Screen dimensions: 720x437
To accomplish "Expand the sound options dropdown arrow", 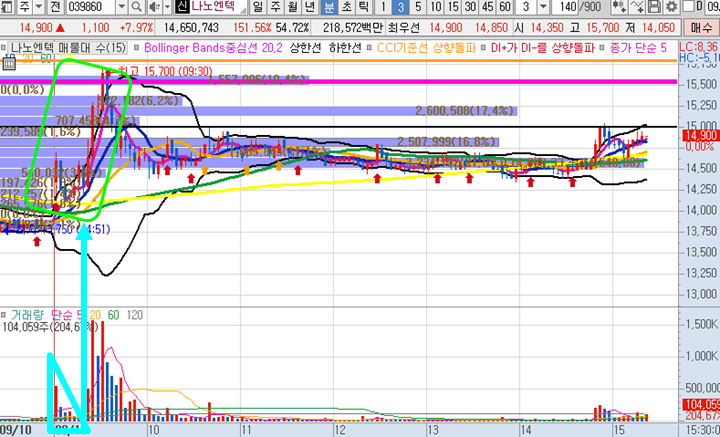I will click(167, 7).
